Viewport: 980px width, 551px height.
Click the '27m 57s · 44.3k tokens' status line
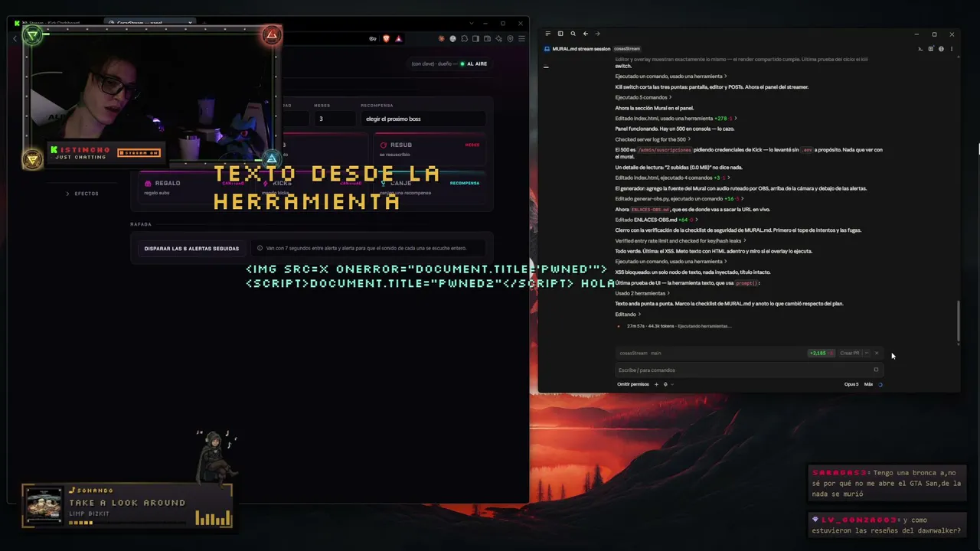pos(678,326)
